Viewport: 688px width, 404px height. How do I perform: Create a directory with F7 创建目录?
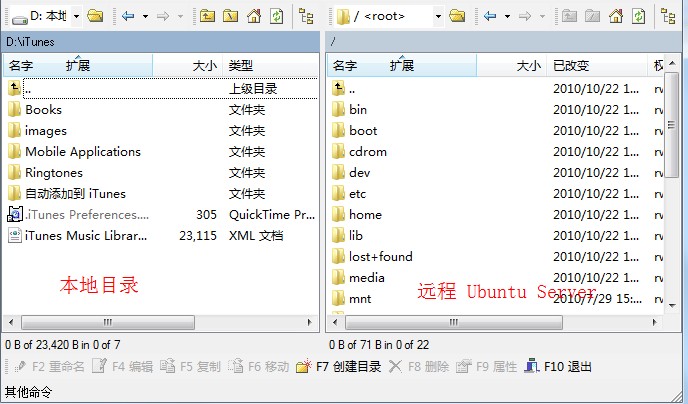[x=338, y=366]
